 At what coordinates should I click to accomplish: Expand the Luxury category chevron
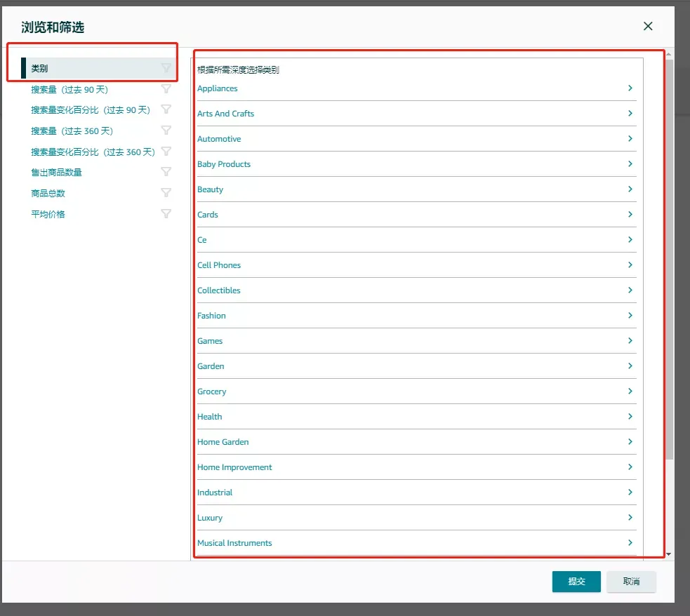630,518
